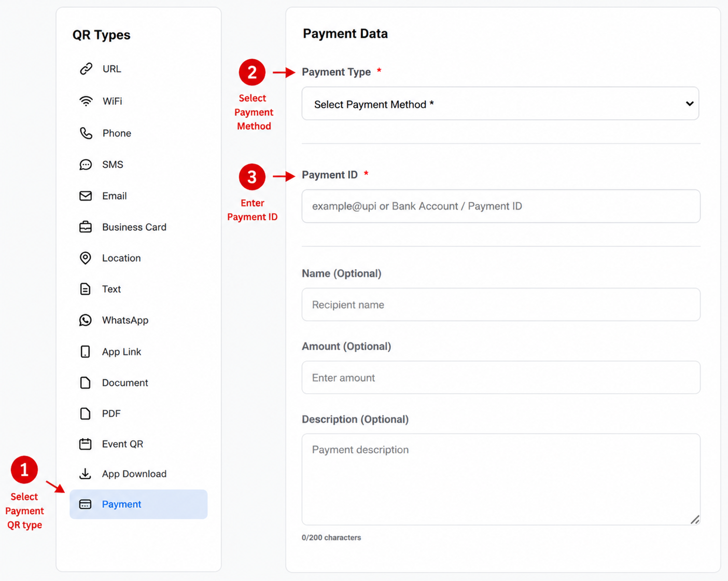This screenshot has width=728, height=581.
Task: Click the Event QR calendar icon
Action: [86, 444]
